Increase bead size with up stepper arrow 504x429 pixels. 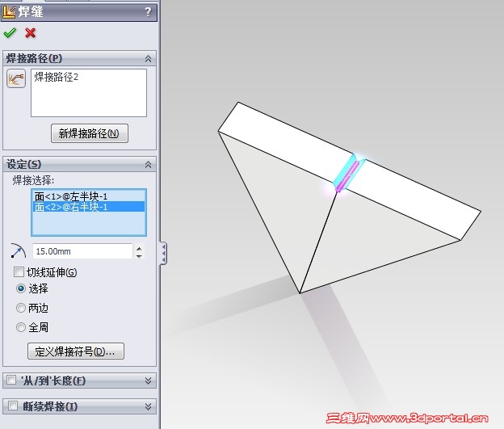(139, 249)
